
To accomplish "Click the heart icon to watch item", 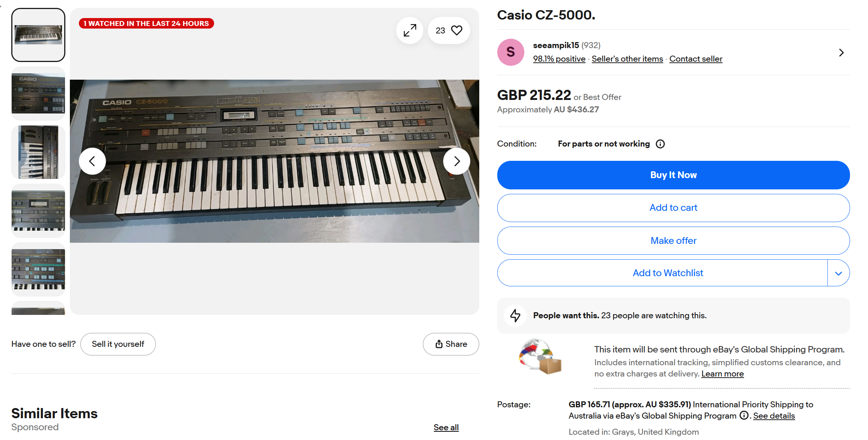I will (456, 30).
